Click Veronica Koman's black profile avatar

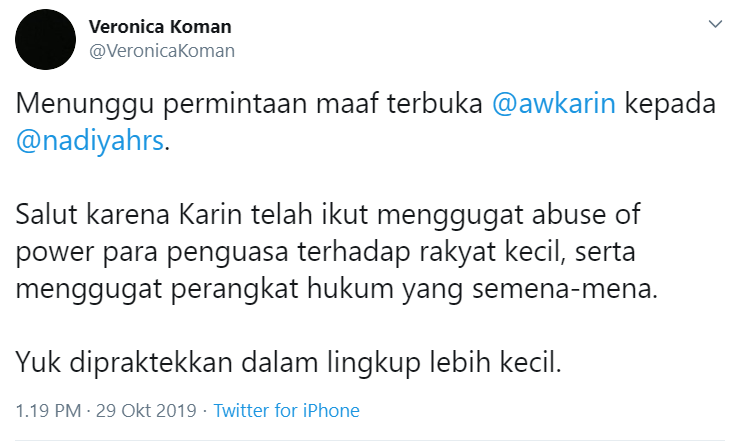click(45, 39)
